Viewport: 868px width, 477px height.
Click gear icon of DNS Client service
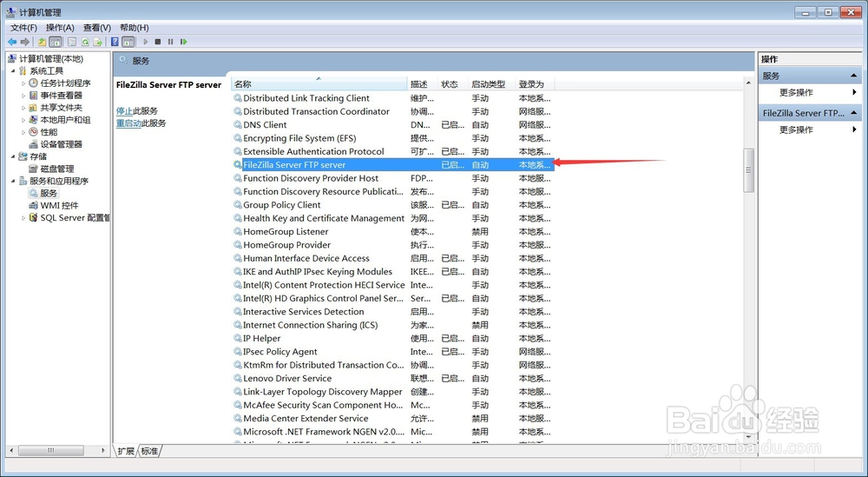click(x=238, y=124)
